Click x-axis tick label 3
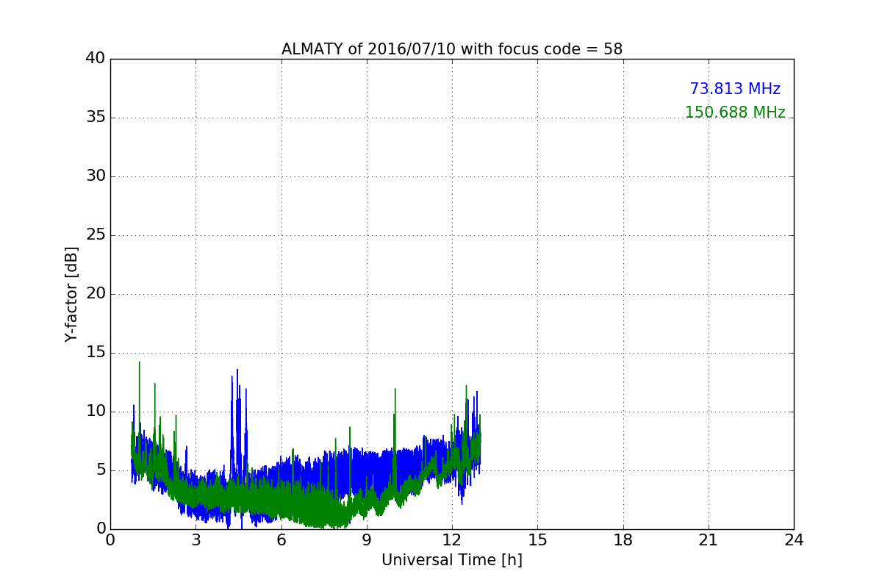Viewport: 882px width, 588px height. coord(196,539)
